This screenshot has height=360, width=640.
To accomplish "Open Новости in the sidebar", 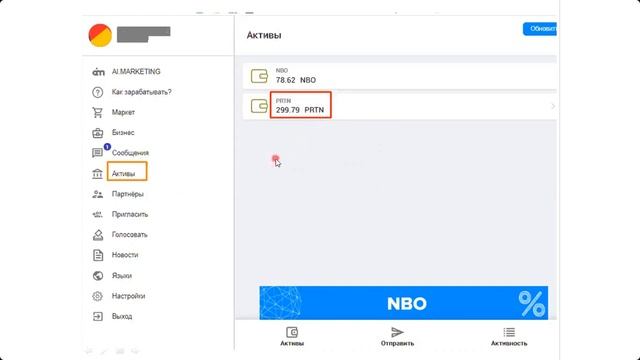I will (125, 255).
